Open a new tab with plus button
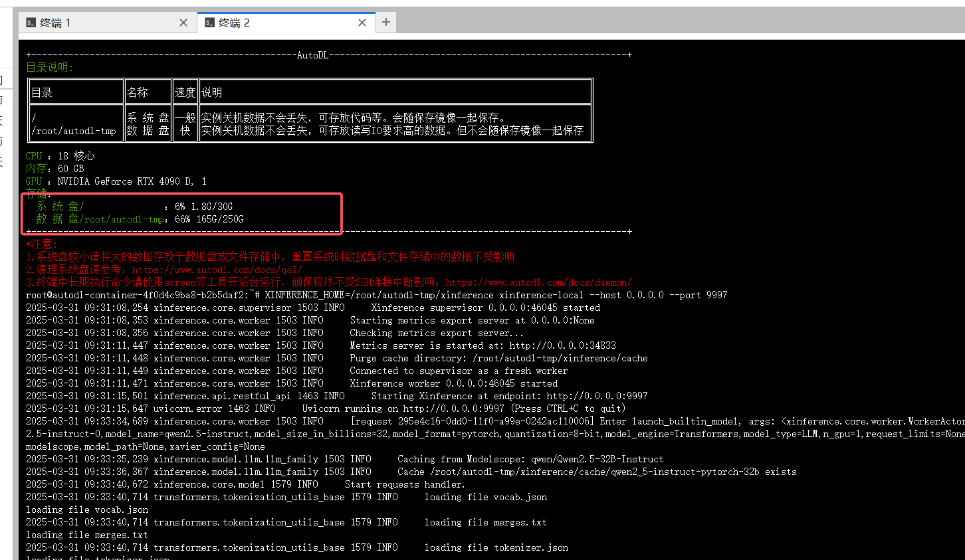Image resolution: width=965 pixels, height=560 pixels. [x=386, y=22]
